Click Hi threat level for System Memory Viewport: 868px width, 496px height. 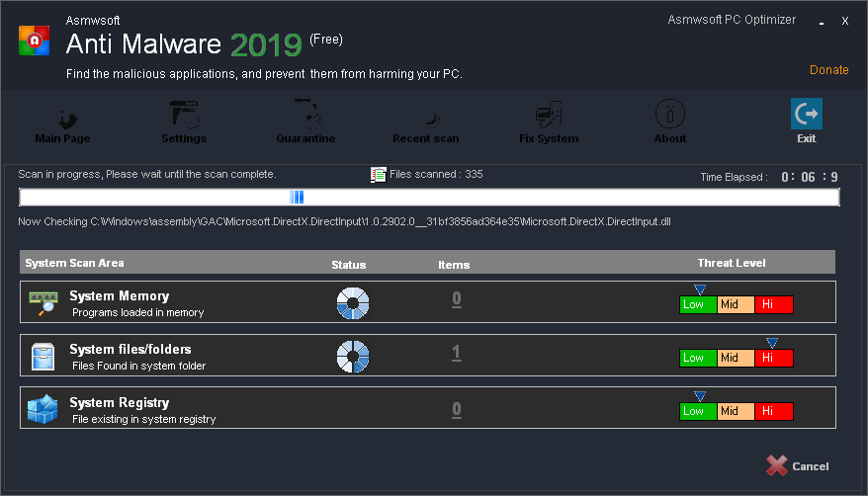774,304
